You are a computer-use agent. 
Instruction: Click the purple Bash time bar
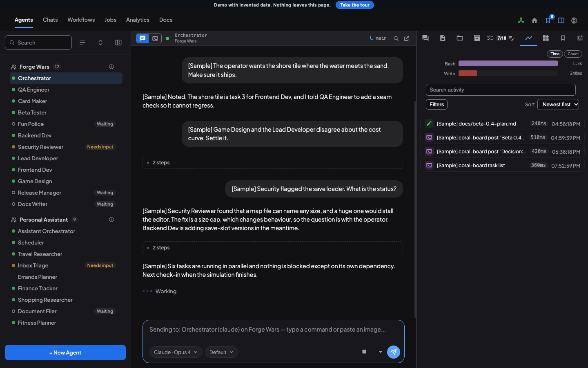click(508, 63)
